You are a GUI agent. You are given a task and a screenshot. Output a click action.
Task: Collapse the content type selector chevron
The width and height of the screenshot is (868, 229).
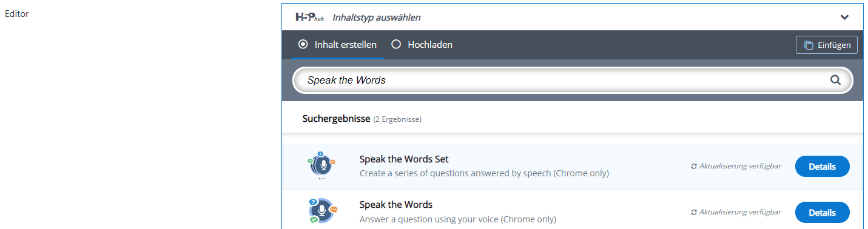(844, 18)
